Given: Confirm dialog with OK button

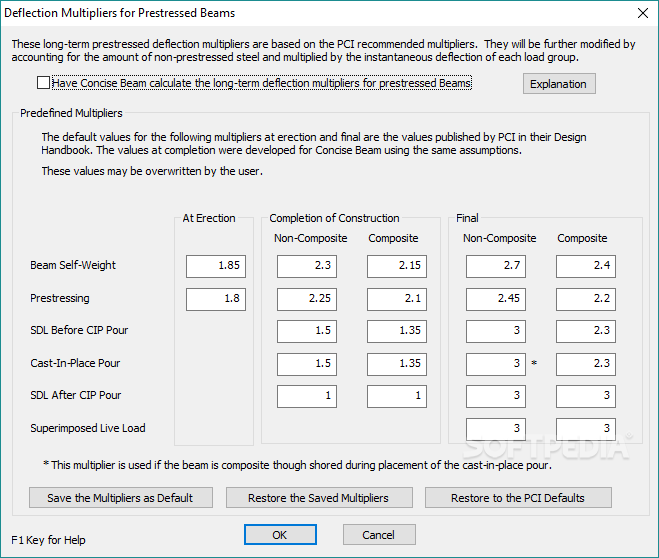Looking at the screenshot, I should point(280,535).
